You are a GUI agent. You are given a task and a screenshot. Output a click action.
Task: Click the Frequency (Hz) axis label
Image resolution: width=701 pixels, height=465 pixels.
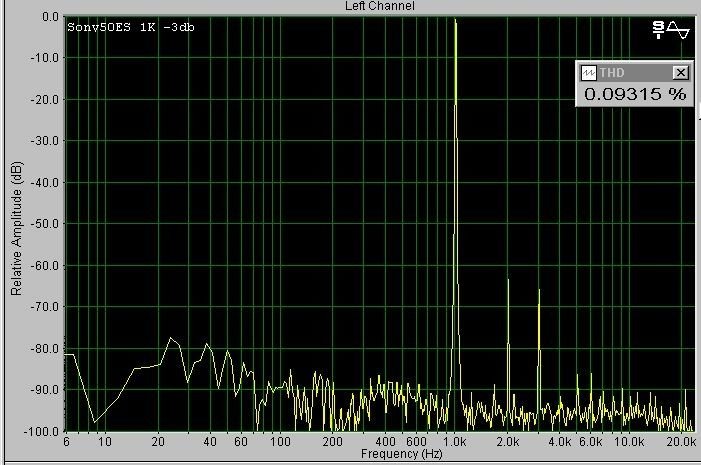tap(401, 454)
